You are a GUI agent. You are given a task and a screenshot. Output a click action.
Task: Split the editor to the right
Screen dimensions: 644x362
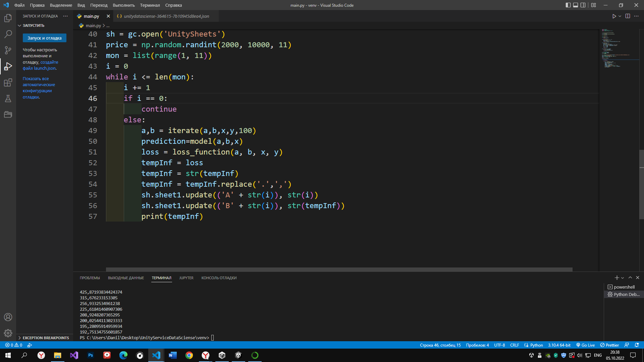click(x=628, y=16)
